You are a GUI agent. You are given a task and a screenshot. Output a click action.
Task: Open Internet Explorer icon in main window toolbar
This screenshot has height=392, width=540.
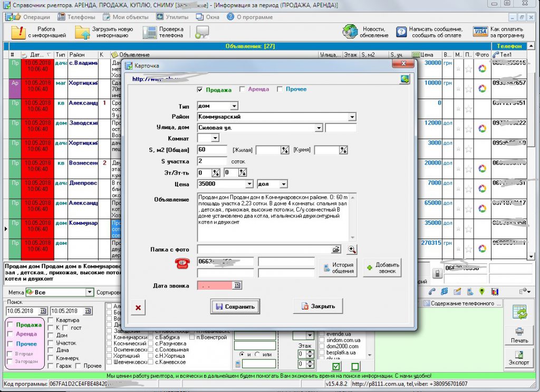coord(445,292)
